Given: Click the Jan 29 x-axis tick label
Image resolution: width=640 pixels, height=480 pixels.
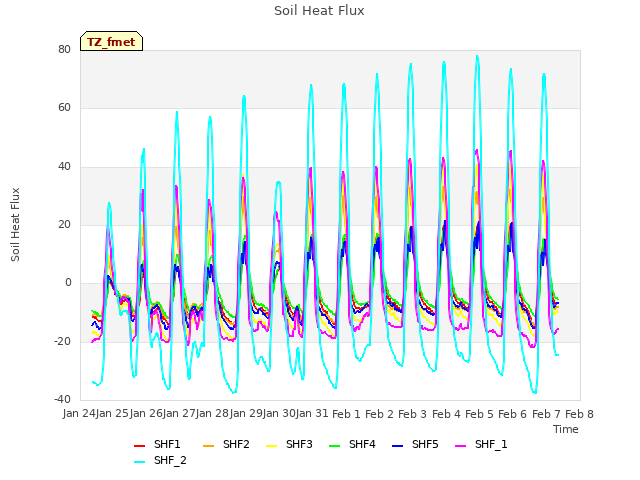Looking at the screenshot, I should pos(246,414).
